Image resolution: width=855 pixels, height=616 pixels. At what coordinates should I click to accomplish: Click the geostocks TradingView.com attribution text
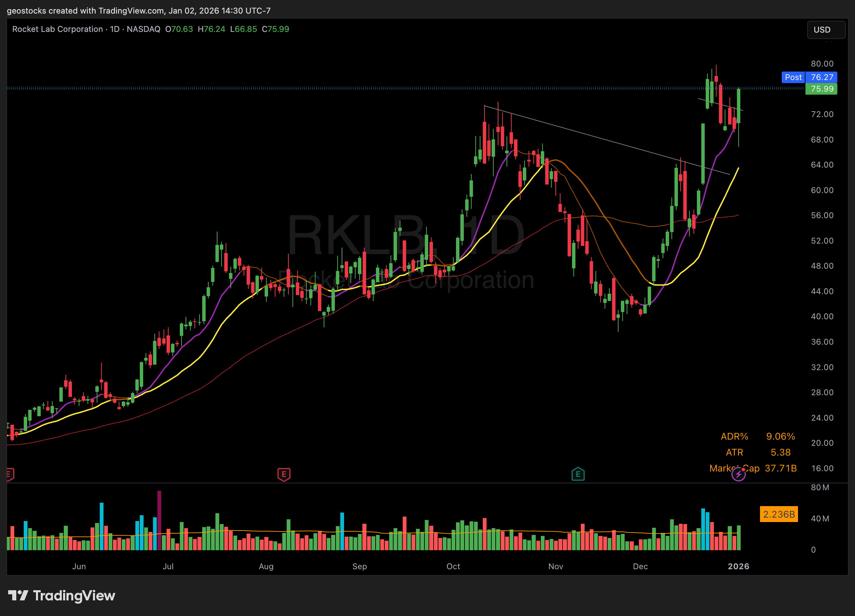click(x=138, y=11)
